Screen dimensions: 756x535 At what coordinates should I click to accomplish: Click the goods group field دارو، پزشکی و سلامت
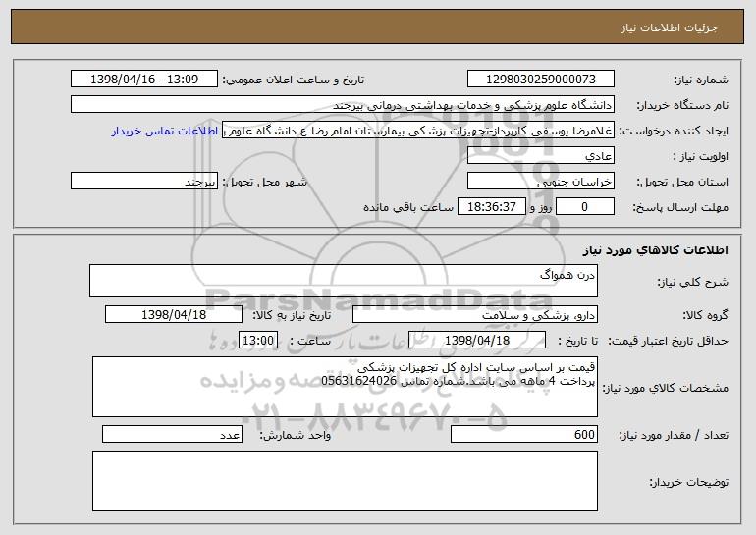click(x=475, y=315)
